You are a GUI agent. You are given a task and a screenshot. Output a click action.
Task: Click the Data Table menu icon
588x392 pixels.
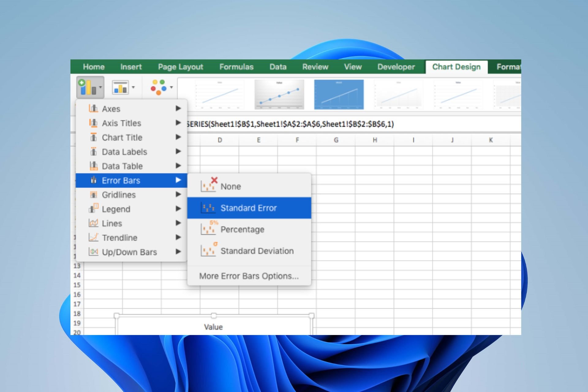tap(93, 166)
